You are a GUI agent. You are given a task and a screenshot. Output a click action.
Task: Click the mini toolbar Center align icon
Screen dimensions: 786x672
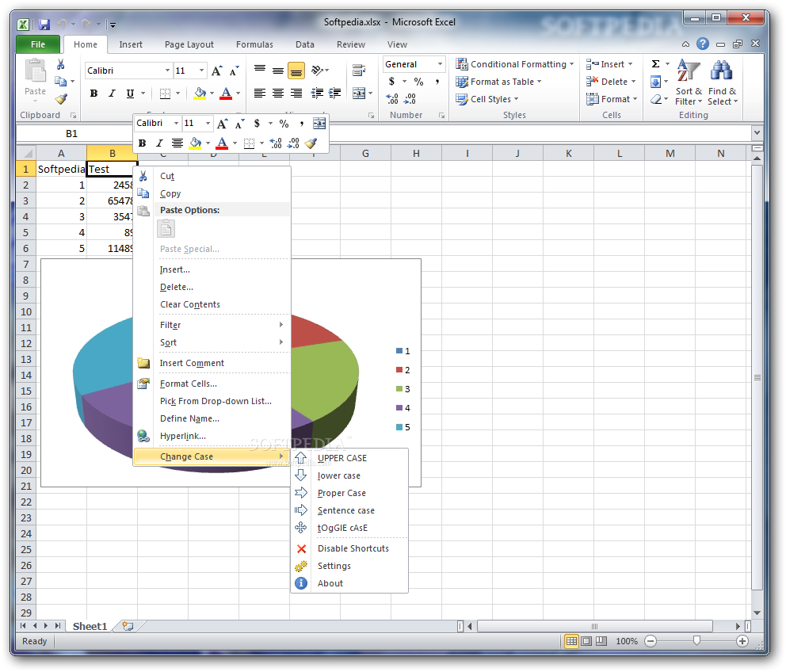[x=177, y=143]
